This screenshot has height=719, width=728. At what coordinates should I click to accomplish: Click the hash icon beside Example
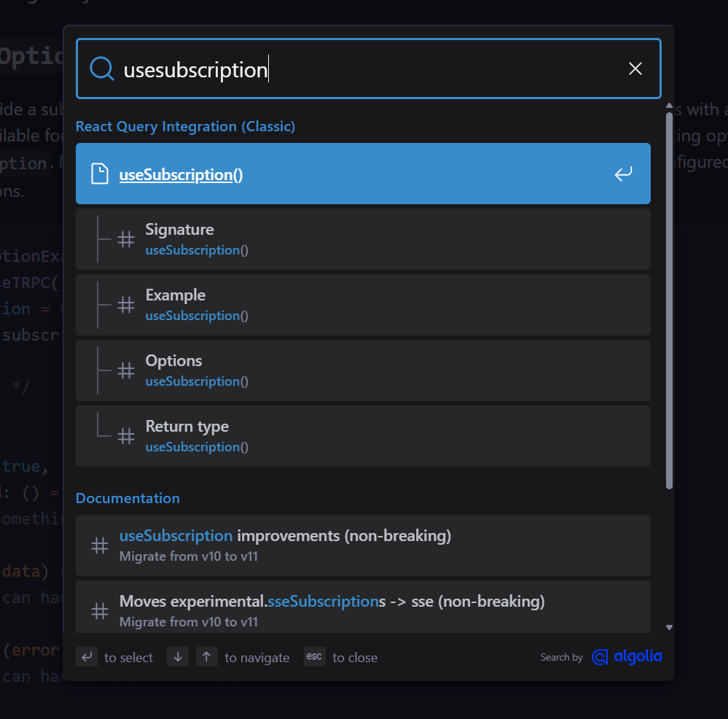[126, 305]
